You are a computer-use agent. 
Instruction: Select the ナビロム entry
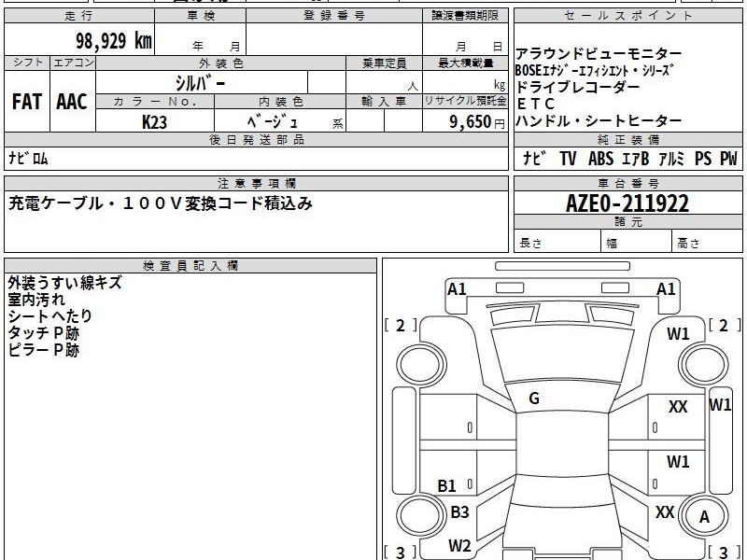pos(28,158)
